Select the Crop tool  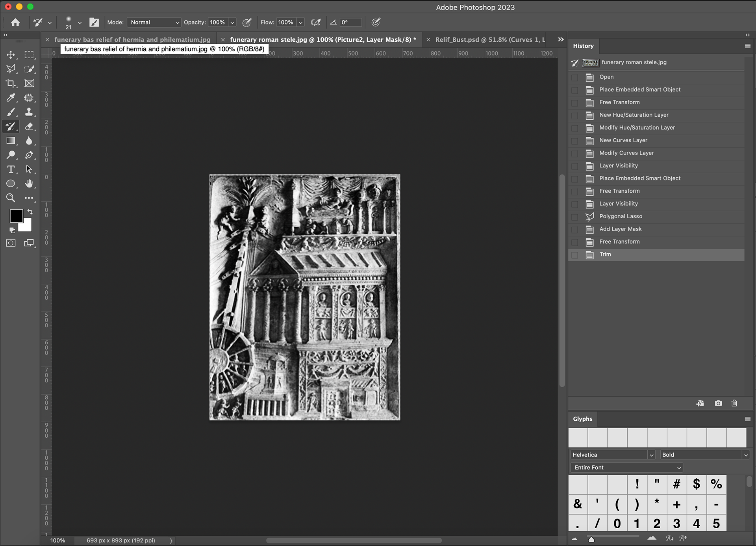coord(11,84)
